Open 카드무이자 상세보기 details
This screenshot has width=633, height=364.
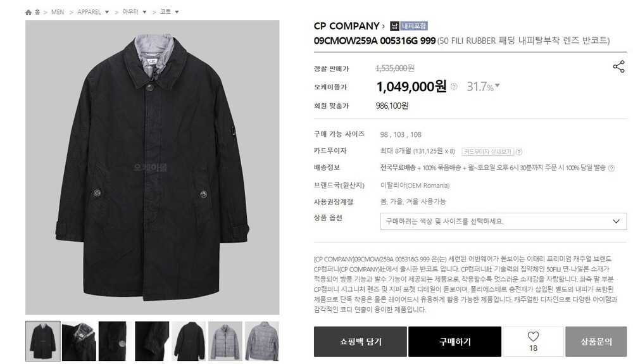pyautogui.click(x=487, y=152)
